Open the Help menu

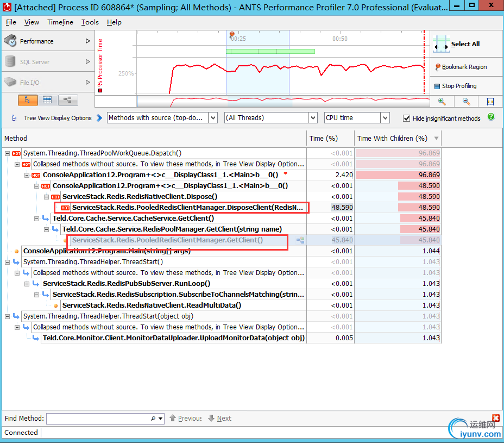[x=114, y=22]
